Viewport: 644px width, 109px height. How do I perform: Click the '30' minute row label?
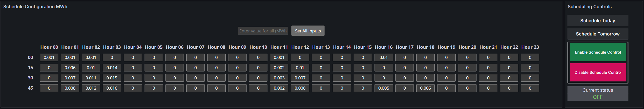tap(30, 78)
